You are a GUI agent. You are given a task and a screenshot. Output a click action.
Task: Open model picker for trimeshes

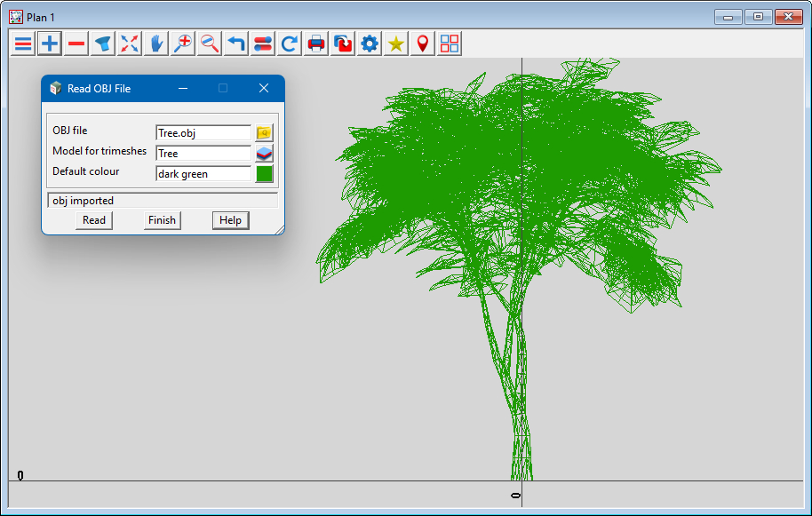click(264, 154)
